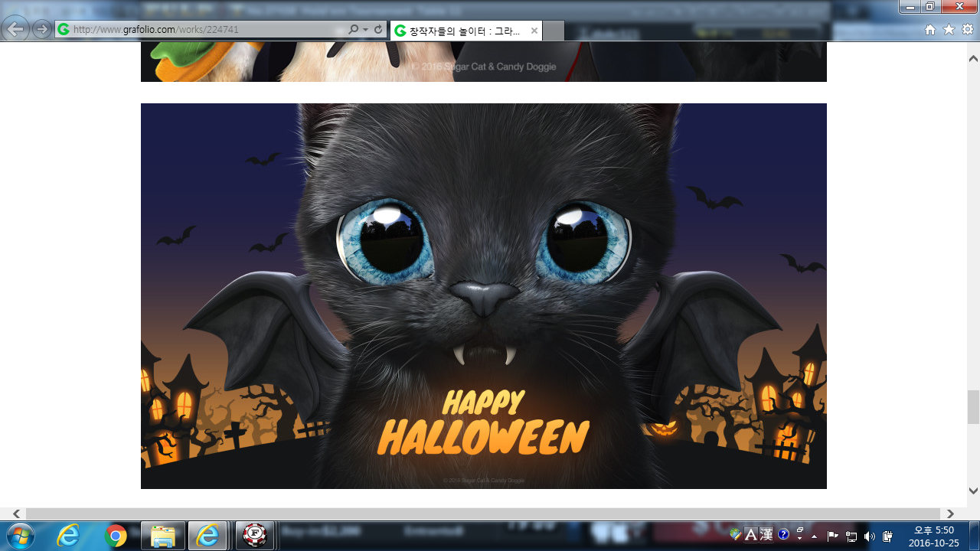The height and width of the screenshot is (551, 980).
Task: Click the cropped artwork image above
Action: pos(484,62)
